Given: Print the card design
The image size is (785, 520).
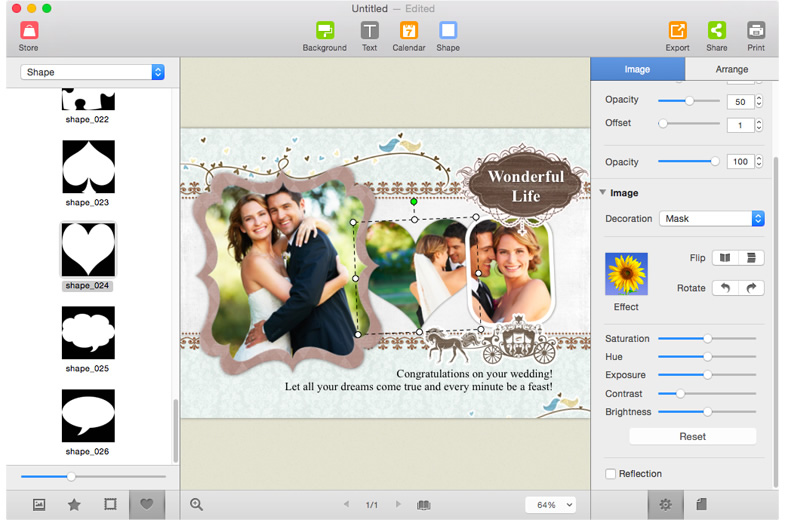Looking at the screenshot, I should 755,36.
